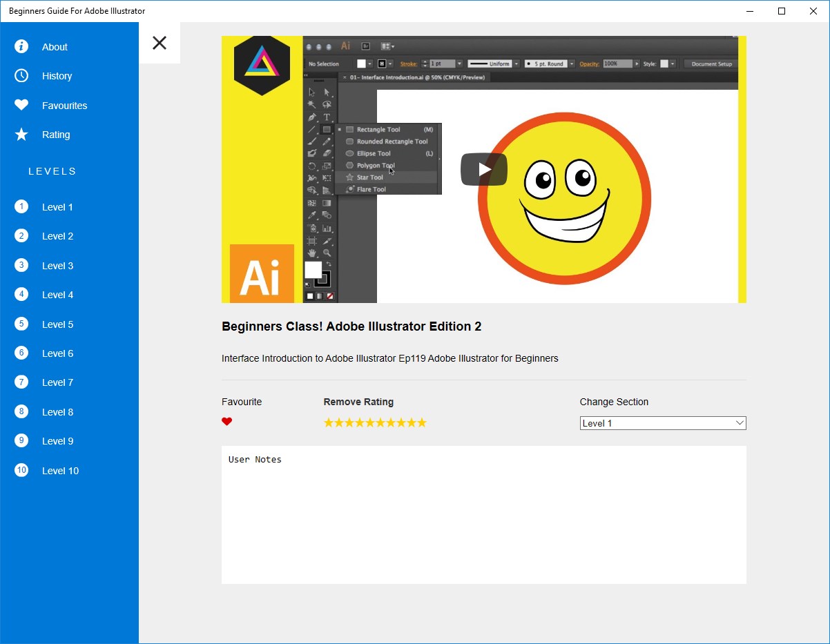
Task: Click Remove Rating
Action: tap(358, 402)
